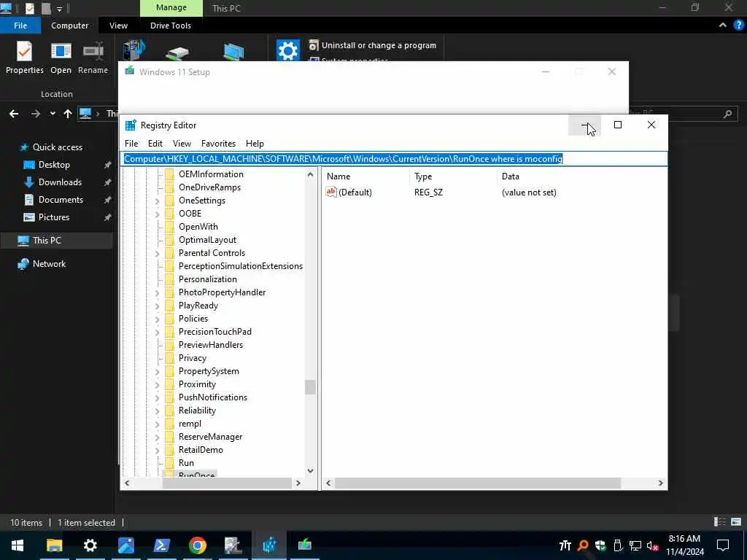Image resolution: width=747 pixels, height=560 pixels.
Task: Select the rempl key
Action: coord(190,424)
